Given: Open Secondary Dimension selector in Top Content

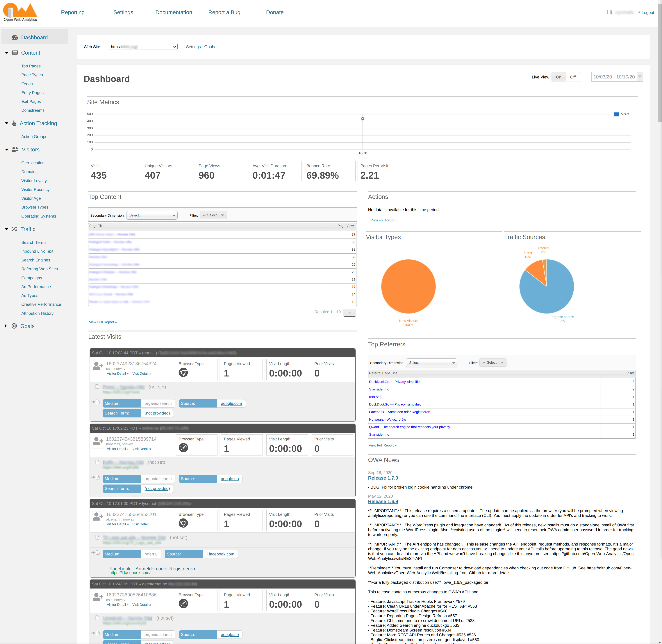Looking at the screenshot, I should (152, 215).
